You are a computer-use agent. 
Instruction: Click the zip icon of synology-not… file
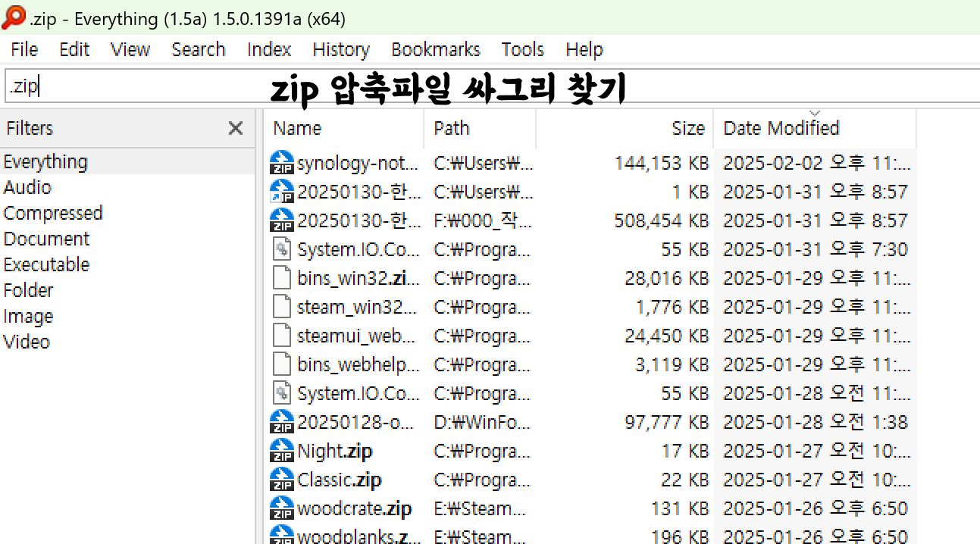282,163
